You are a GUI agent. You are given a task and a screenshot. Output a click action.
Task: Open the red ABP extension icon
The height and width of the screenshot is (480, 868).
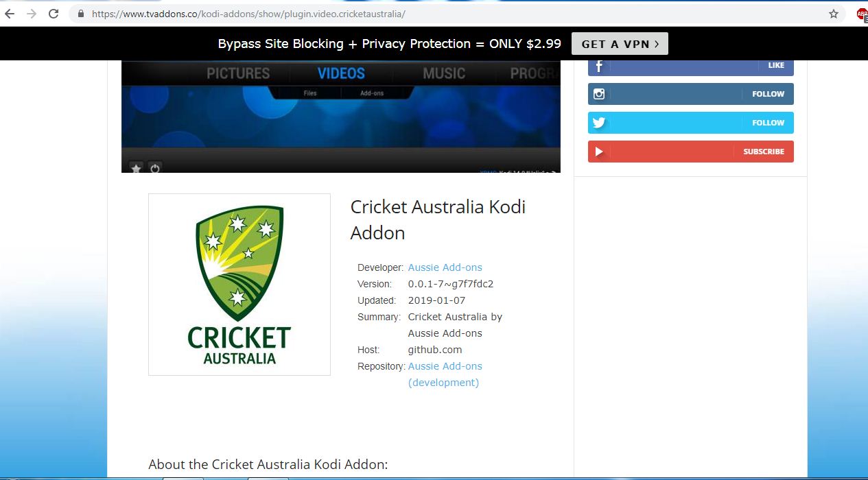coord(862,14)
